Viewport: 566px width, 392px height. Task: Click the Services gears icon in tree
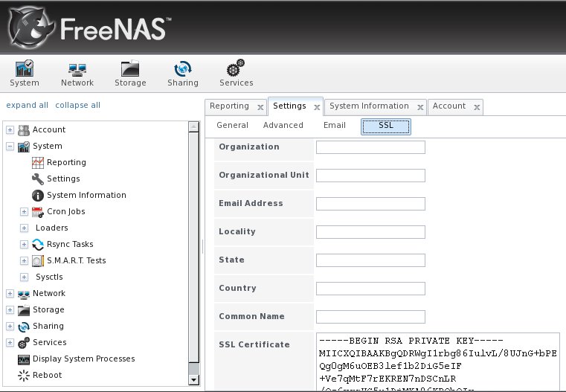coord(24,343)
